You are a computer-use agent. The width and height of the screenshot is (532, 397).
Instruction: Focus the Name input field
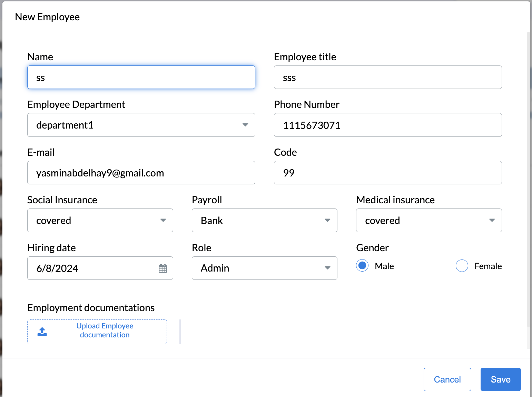141,78
